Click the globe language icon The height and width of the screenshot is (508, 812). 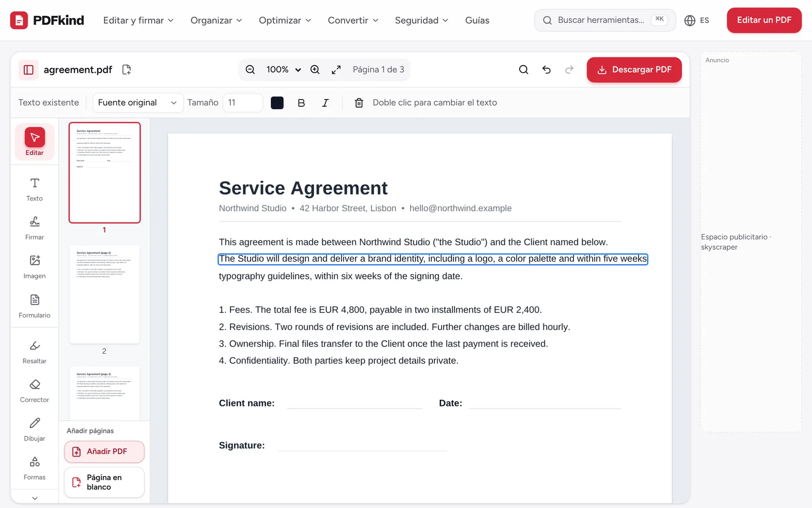click(690, 20)
